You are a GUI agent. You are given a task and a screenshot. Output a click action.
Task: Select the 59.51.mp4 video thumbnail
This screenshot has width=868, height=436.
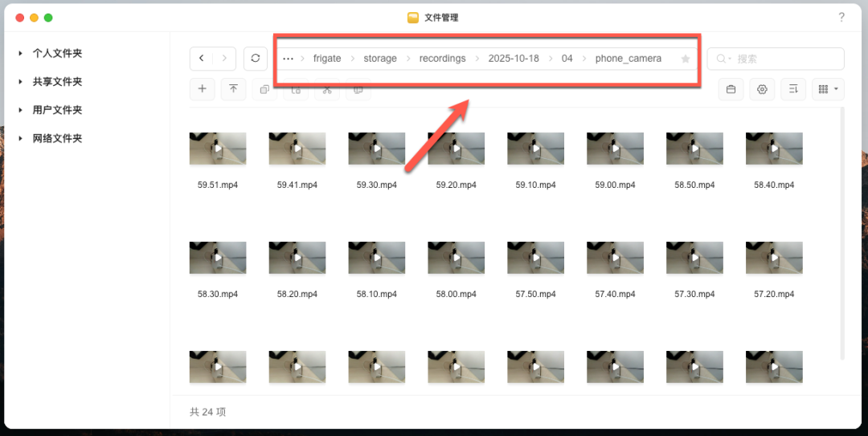[x=218, y=149]
